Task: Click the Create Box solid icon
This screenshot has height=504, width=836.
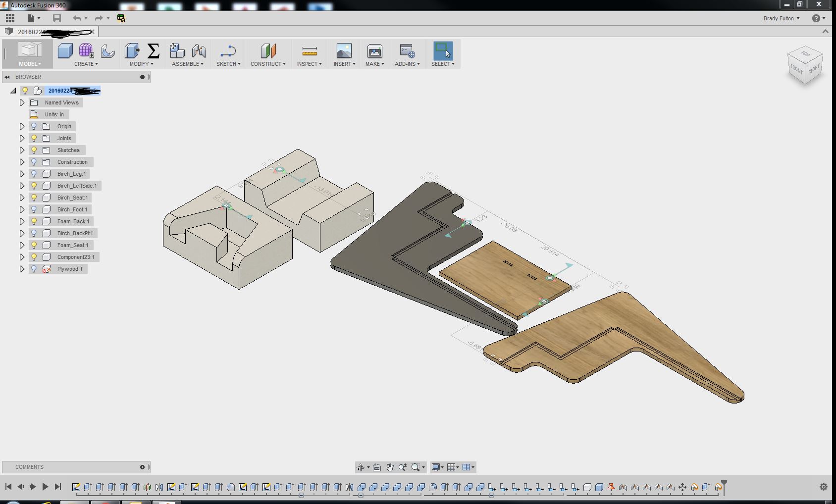Action: coord(65,50)
